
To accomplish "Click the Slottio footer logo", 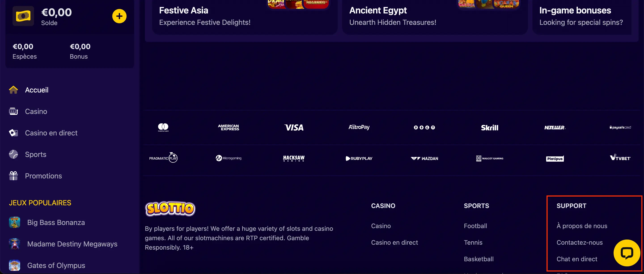I will click(x=170, y=209).
